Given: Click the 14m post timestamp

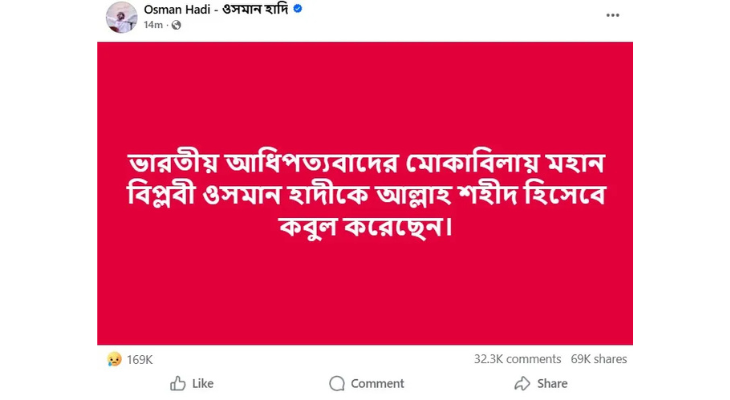Looking at the screenshot, I should [x=153, y=25].
